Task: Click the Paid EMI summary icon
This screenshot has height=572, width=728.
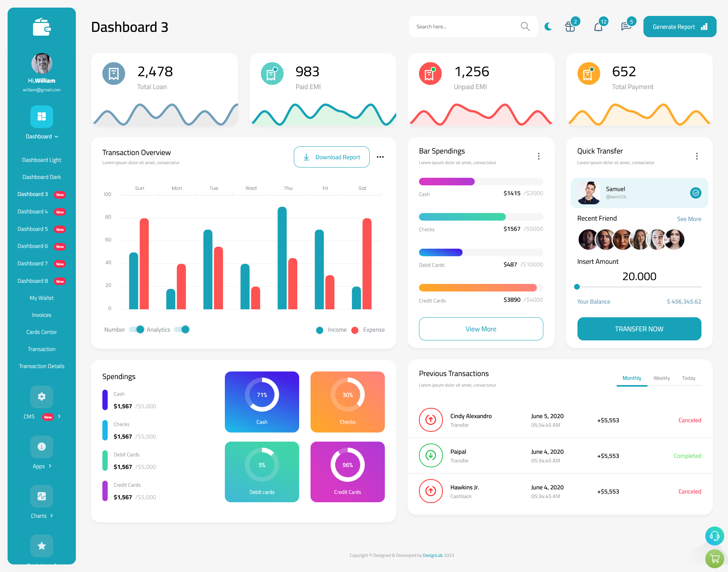Action: (272, 74)
